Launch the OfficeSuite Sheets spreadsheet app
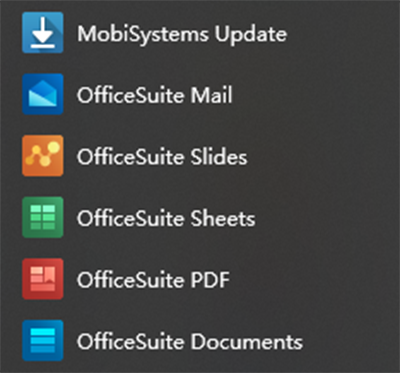Screen dimensions: 400x373 (200, 217)
